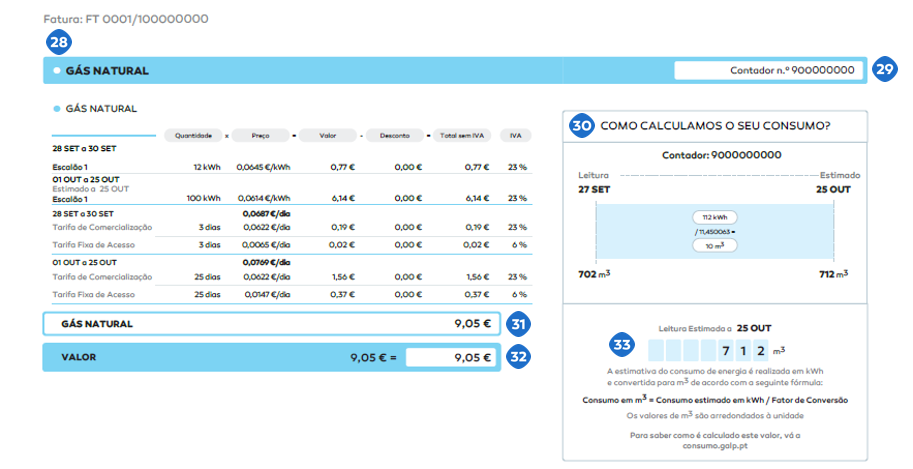
Task: Select the Contador n.º 900000000 field
Action: [x=768, y=70]
